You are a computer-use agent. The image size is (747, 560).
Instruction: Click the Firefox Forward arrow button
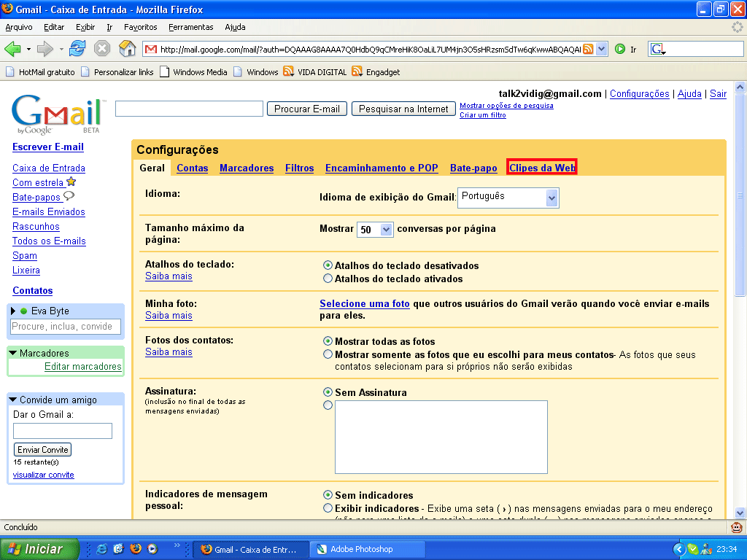[45, 49]
